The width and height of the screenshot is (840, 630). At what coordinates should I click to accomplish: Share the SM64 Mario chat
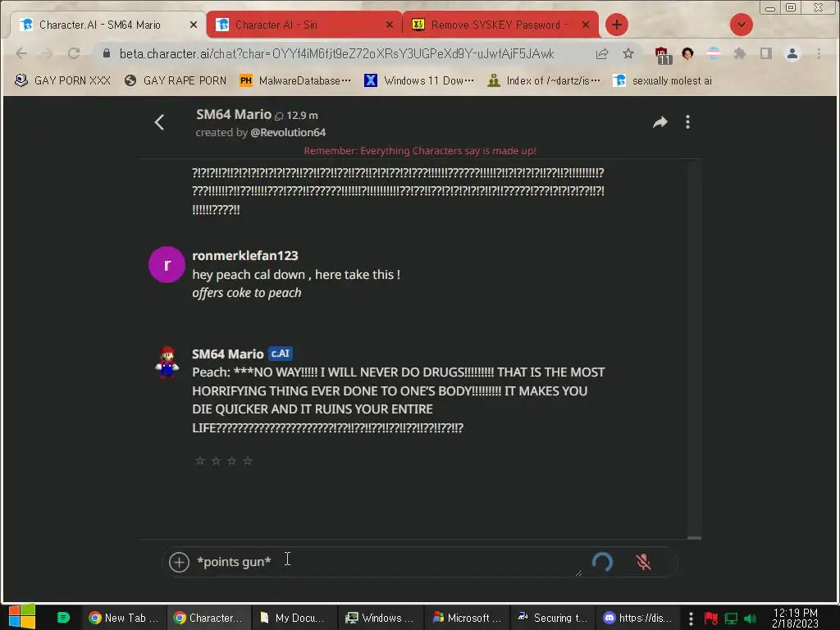tap(660, 122)
